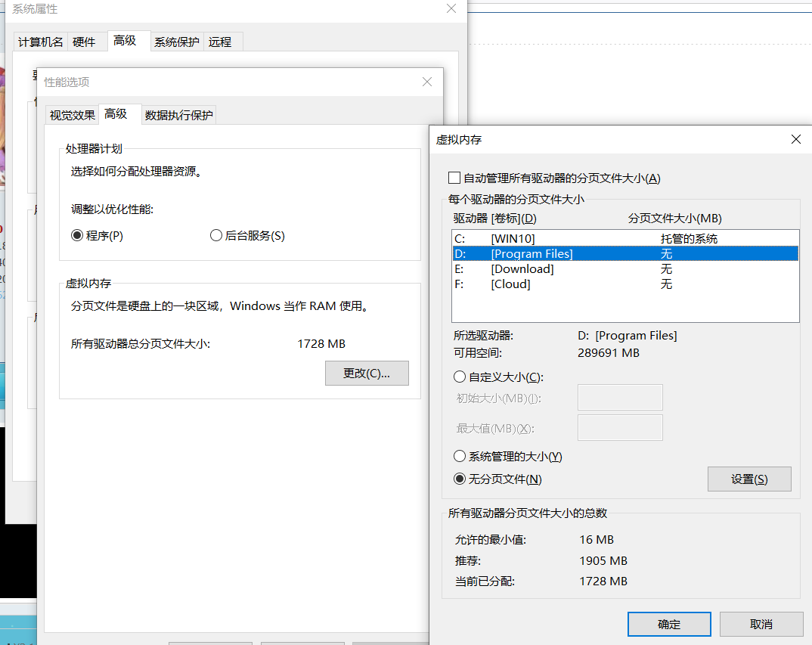This screenshot has height=645, width=812.
Task: Click the 设置(S) button
Action: pyautogui.click(x=749, y=479)
